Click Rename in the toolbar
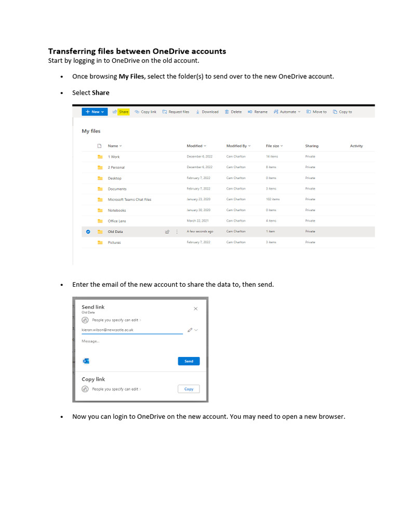Screen dimensions: 399x532 tap(258, 112)
